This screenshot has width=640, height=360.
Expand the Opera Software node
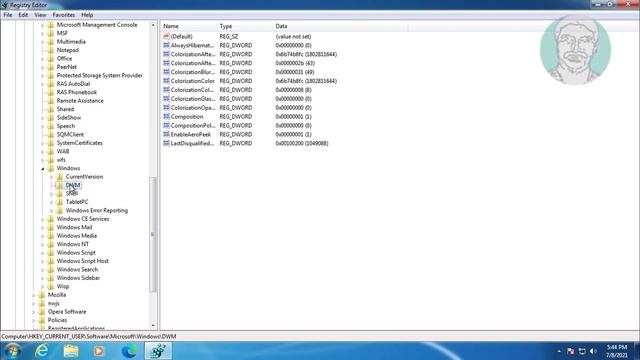(33, 312)
